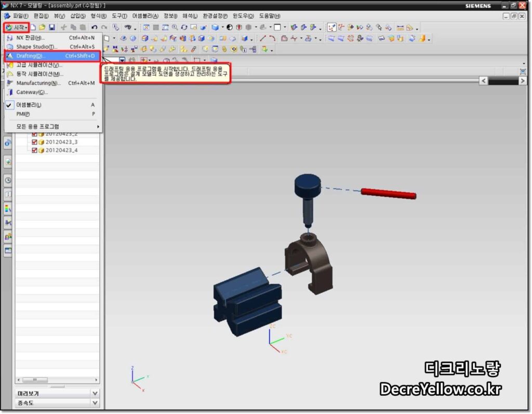Image resolution: width=532 pixels, height=414 pixels.
Task: Select the Zoom magnifier tool
Action: (x=175, y=27)
